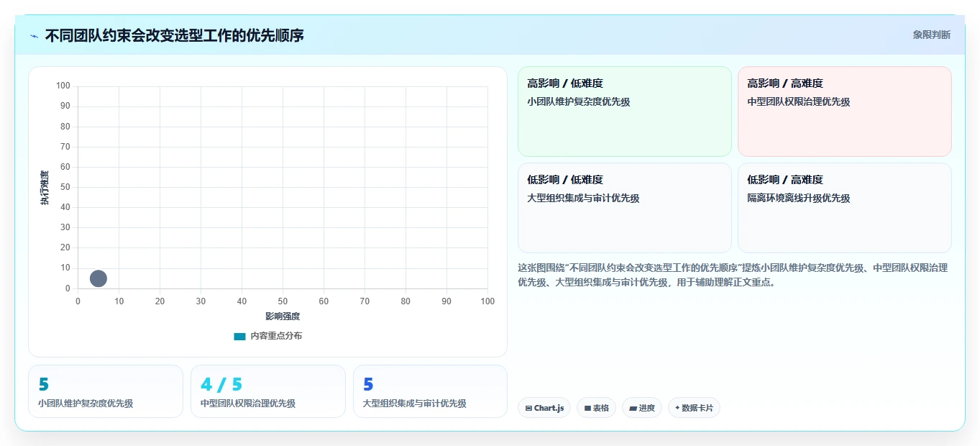Screen dimensions: 980x446
Task: Toggle the 内容重点分布 legend swatch
Action: [x=240, y=336]
